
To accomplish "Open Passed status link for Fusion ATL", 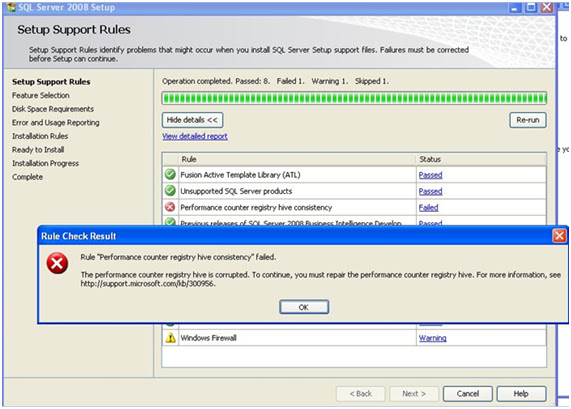I will coord(430,175).
